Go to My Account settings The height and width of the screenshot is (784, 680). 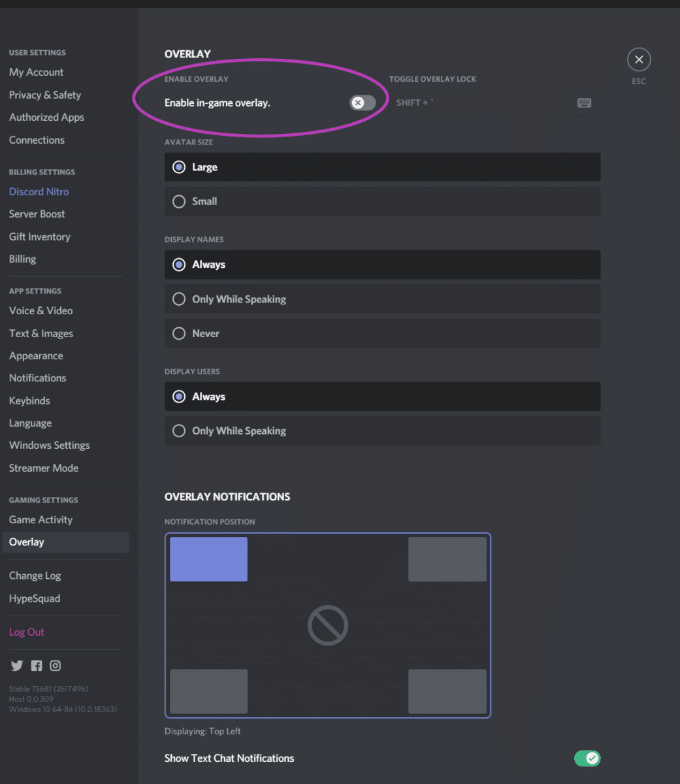36,73
